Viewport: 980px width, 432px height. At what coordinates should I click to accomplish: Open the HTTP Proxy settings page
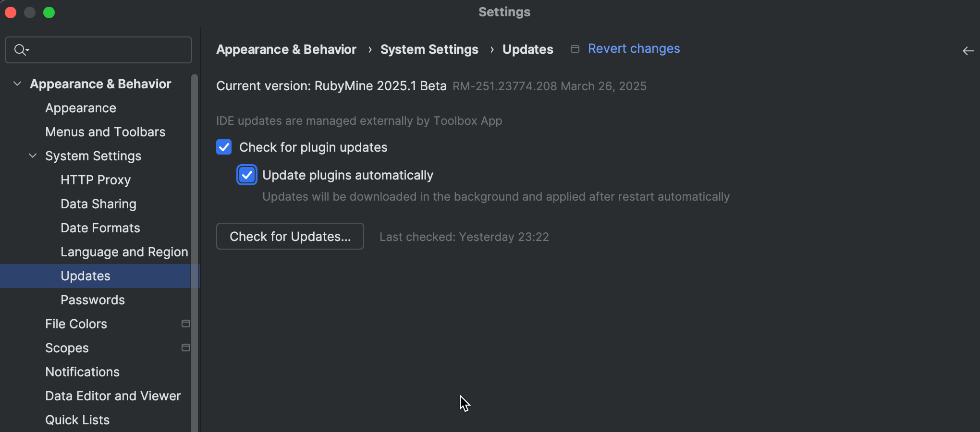pyautogui.click(x=96, y=180)
